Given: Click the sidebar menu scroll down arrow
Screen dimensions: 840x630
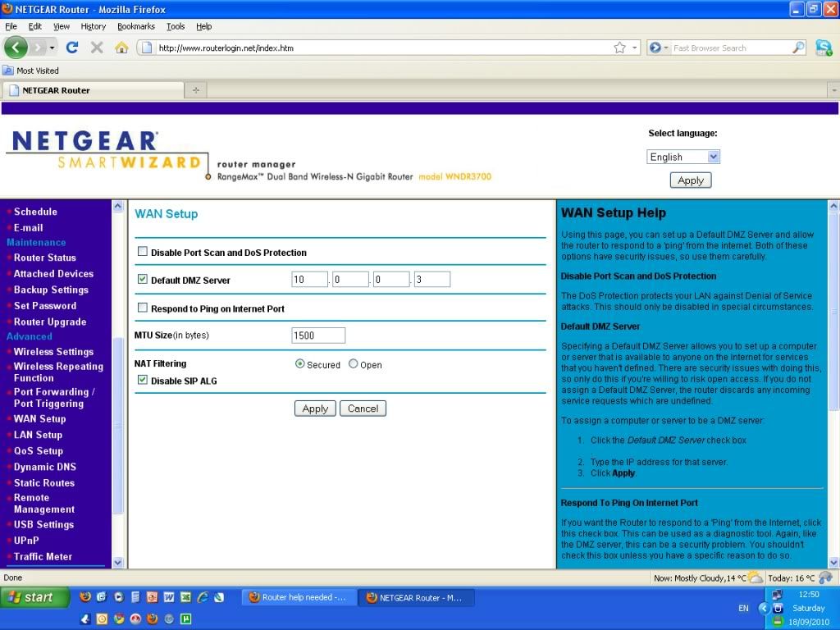Looking at the screenshot, I should (118, 562).
